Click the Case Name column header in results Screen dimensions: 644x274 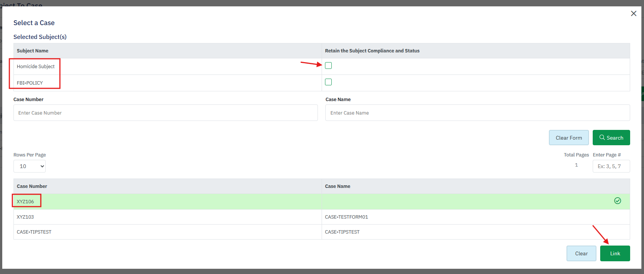click(338, 186)
